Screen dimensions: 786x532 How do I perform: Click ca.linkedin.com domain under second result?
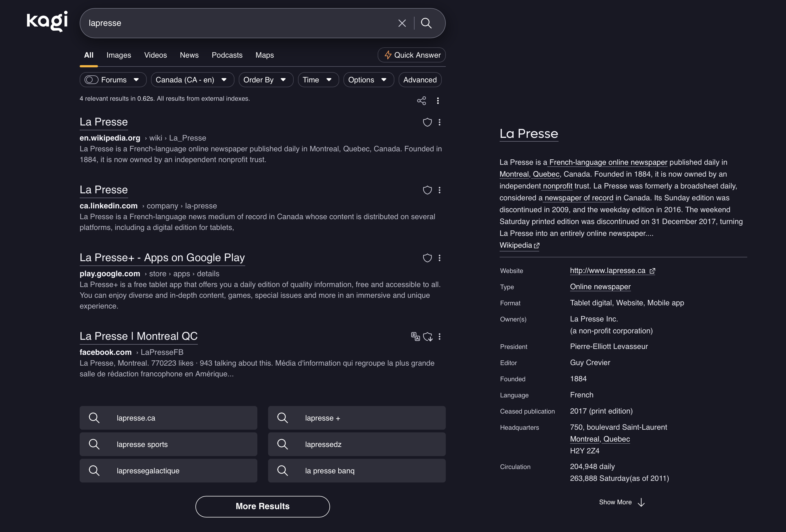[x=108, y=206]
